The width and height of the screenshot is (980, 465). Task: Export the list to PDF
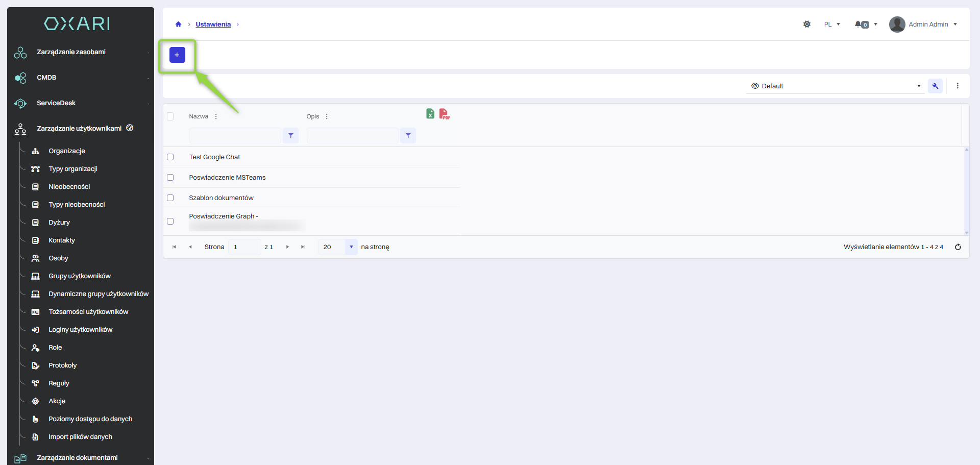pyautogui.click(x=444, y=114)
